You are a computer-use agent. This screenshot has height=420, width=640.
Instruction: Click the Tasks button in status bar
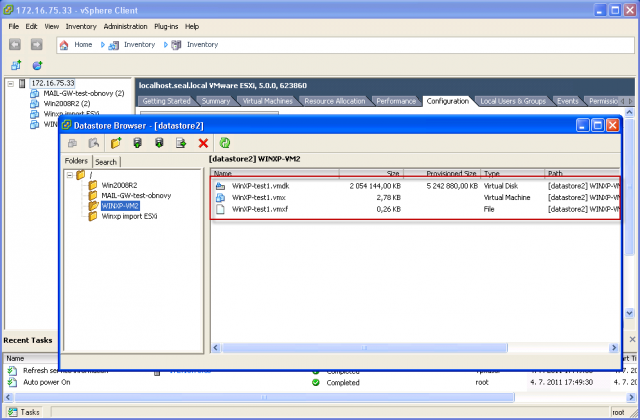[24, 412]
